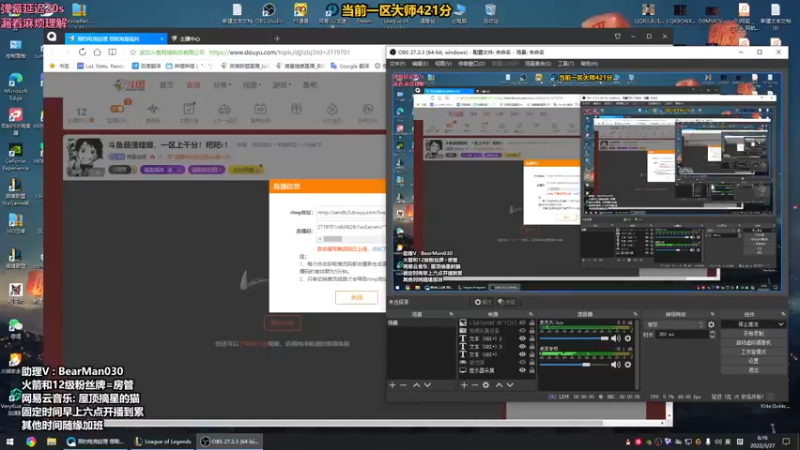
Task: Close the orange stream info dialog
Action: pyautogui.click(x=357, y=297)
